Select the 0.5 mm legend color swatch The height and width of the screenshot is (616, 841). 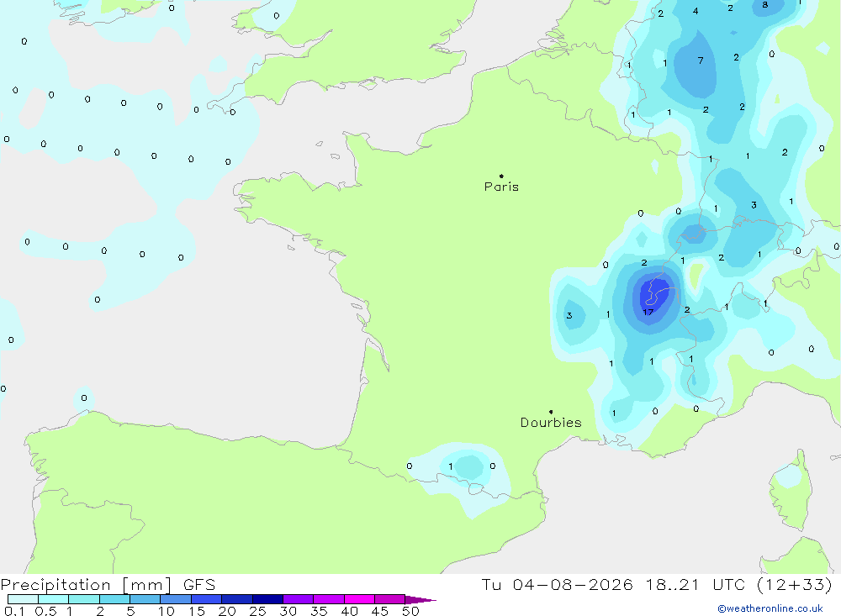click(54, 599)
